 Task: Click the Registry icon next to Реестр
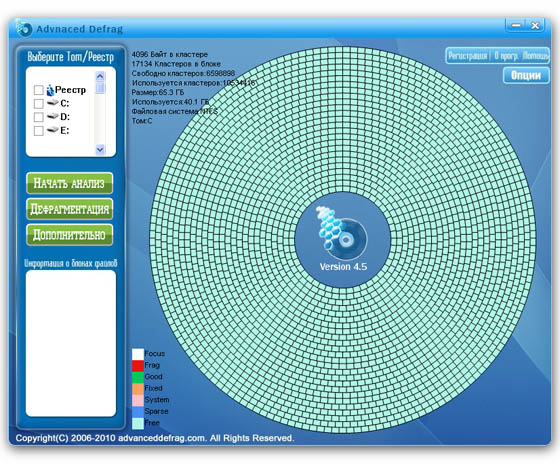click(50, 90)
